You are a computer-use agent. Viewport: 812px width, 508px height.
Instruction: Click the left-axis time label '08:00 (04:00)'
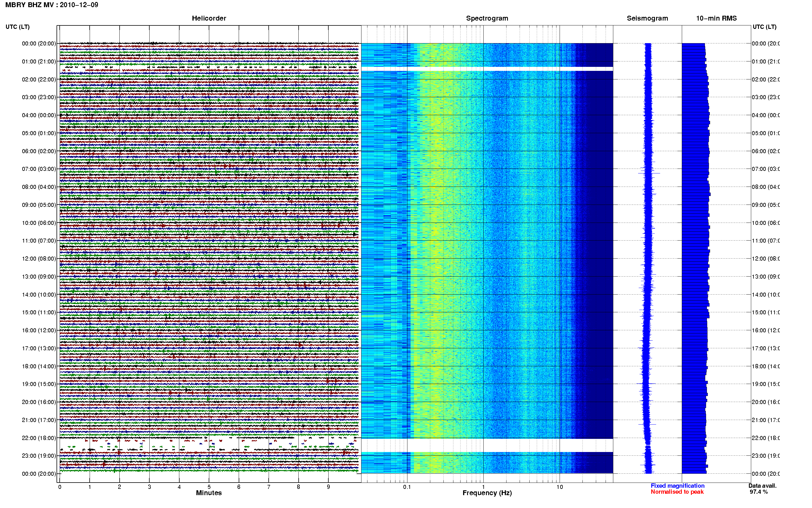click(x=39, y=187)
